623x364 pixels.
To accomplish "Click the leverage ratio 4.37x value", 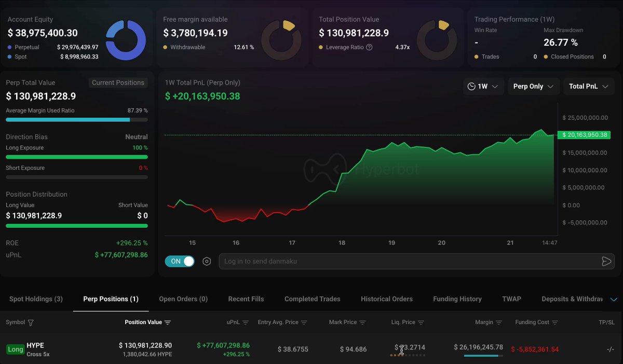I will click(x=401, y=47).
